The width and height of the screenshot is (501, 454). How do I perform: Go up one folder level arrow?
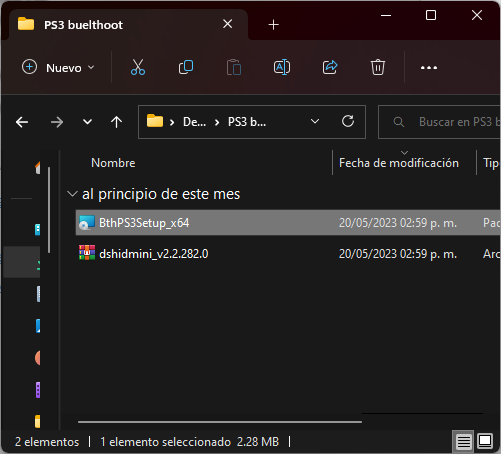click(116, 122)
